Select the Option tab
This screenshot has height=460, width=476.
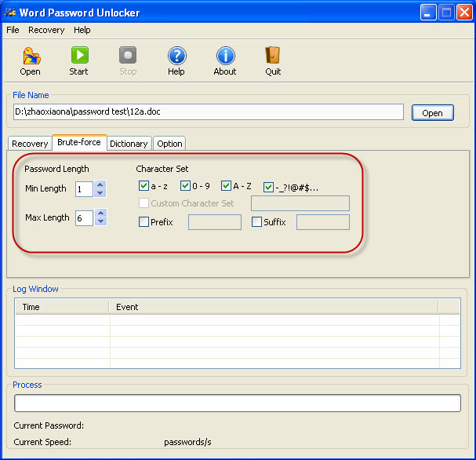[x=169, y=144]
